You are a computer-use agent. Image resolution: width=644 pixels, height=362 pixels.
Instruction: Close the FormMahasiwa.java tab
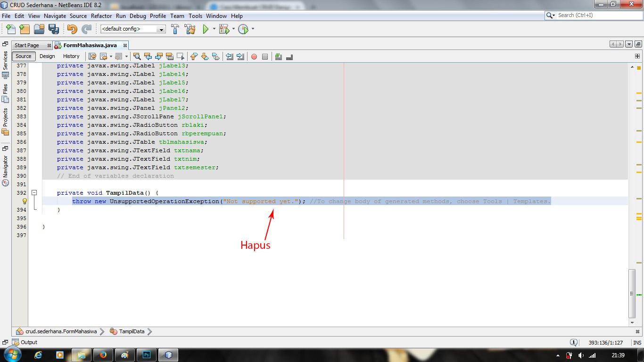[125, 46]
